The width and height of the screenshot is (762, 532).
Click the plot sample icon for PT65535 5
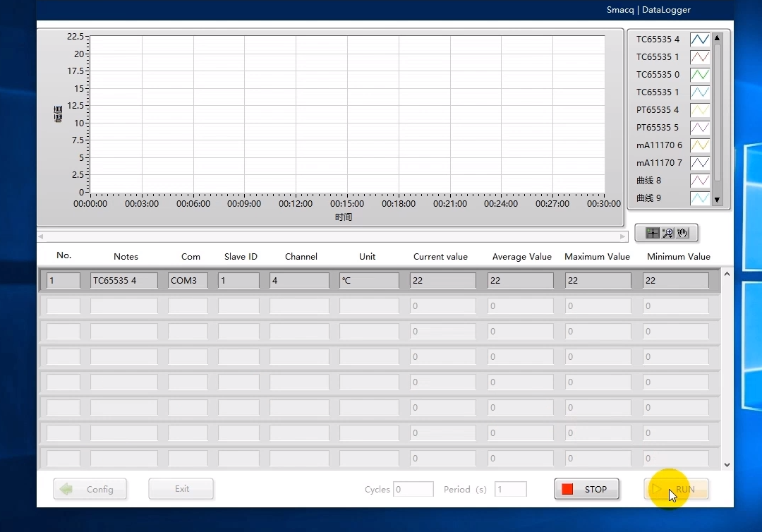[700, 127]
